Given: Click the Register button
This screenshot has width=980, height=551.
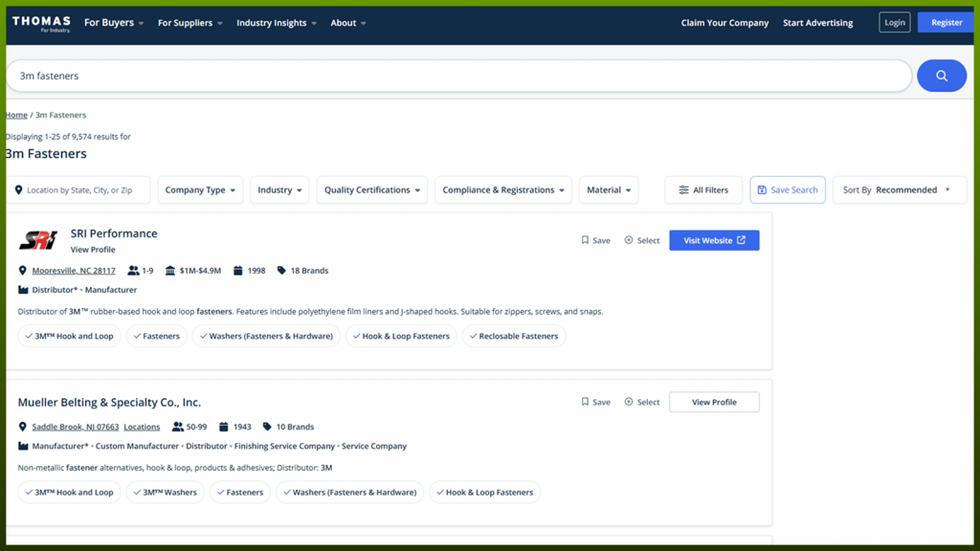Looking at the screenshot, I should 947,23.
